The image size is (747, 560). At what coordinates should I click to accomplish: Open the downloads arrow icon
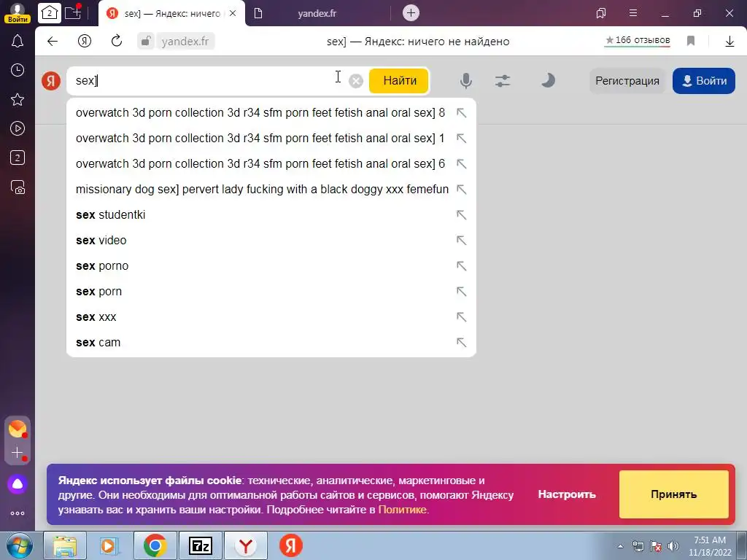729,42
